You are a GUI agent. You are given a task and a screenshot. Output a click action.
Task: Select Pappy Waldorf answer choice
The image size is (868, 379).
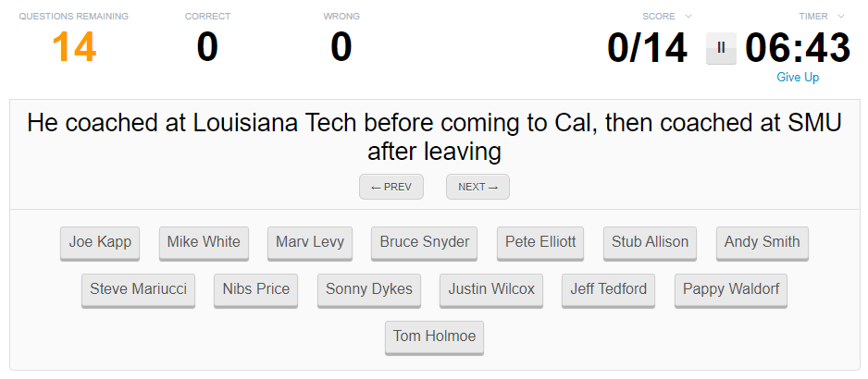[x=731, y=289]
